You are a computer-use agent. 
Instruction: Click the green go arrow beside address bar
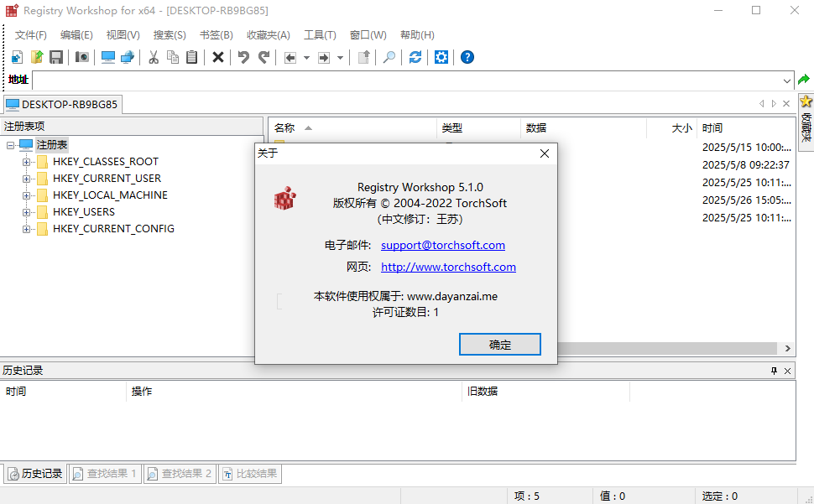(804, 80)
